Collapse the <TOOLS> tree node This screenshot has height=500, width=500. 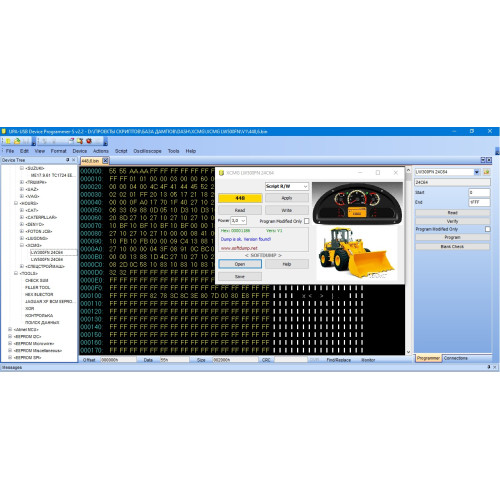16,273
